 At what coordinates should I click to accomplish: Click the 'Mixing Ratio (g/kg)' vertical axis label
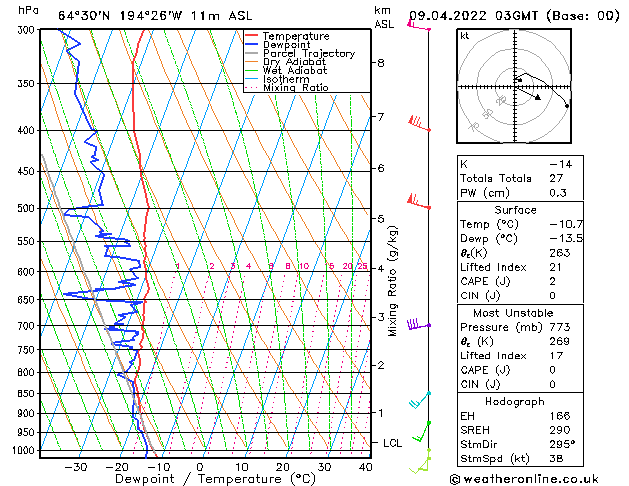[393, 281]
